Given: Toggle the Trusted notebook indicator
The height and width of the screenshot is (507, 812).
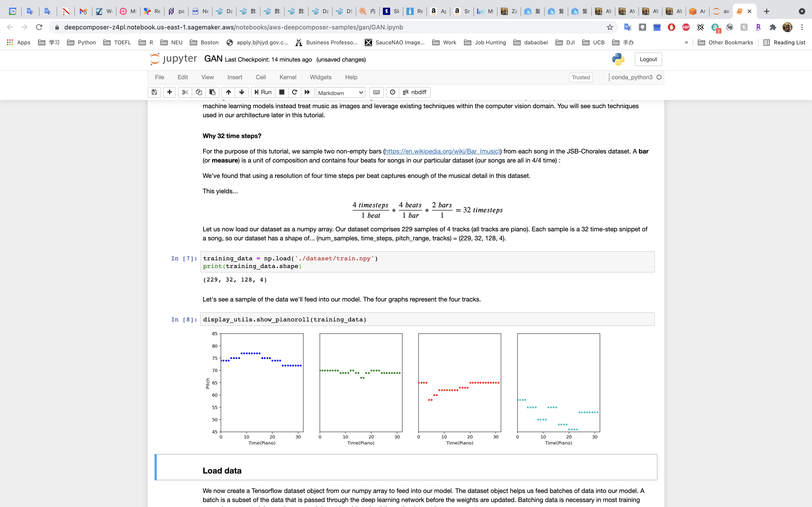Looking at the screenshot, I should [x=580, y=77].
